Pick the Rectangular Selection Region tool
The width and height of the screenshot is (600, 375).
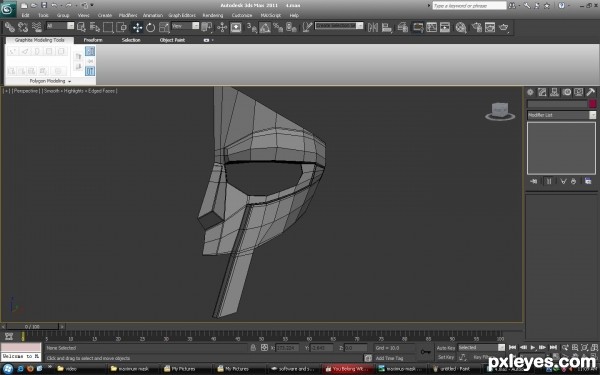pyautogui.click(x=108, y=27)
